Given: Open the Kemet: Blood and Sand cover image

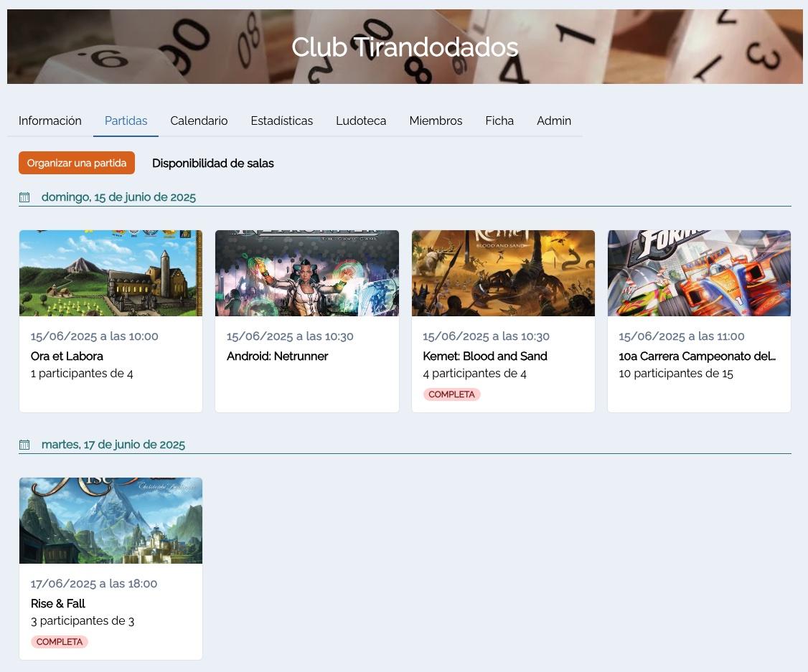Looking at the screenshot, I should [503, 273].
